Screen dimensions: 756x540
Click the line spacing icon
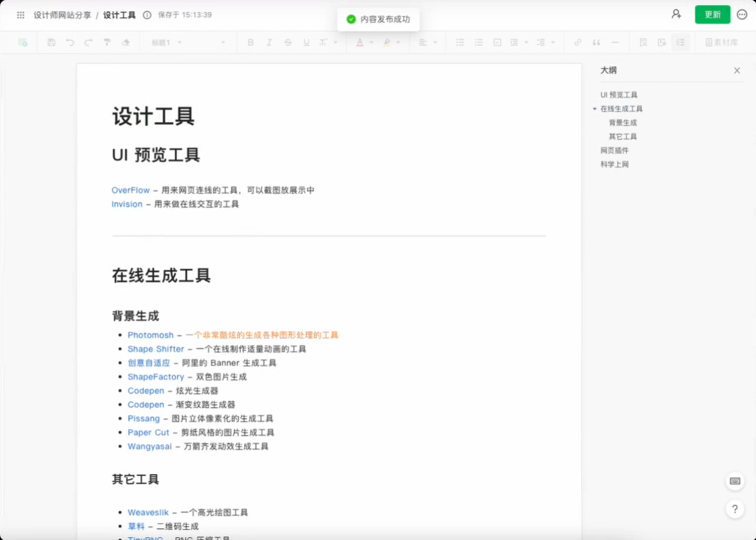coord(541,42)
